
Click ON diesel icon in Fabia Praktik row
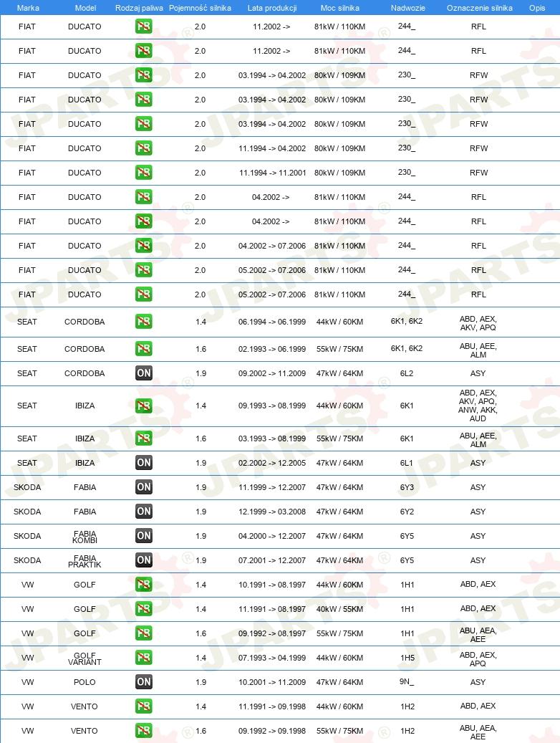click(x=143, y=560)
